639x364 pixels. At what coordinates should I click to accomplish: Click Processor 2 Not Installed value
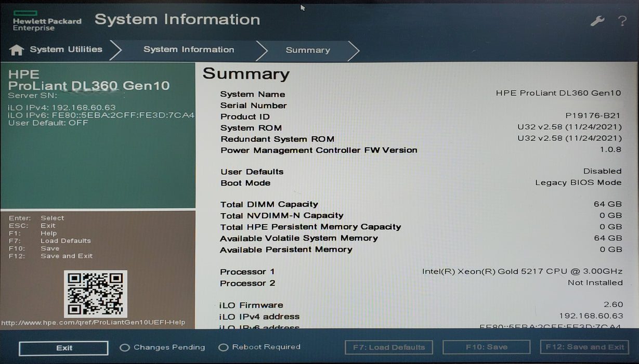[x=595, y=282]
